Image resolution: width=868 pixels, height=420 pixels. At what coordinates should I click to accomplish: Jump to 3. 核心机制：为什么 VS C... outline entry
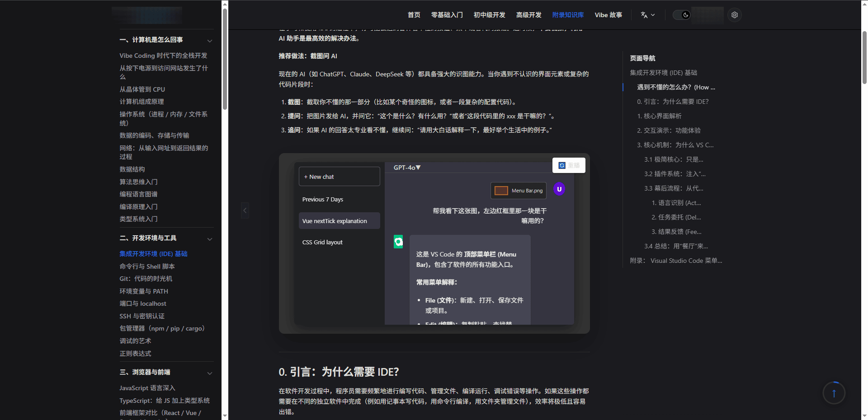pyautogui.click(x=675, y=145)
